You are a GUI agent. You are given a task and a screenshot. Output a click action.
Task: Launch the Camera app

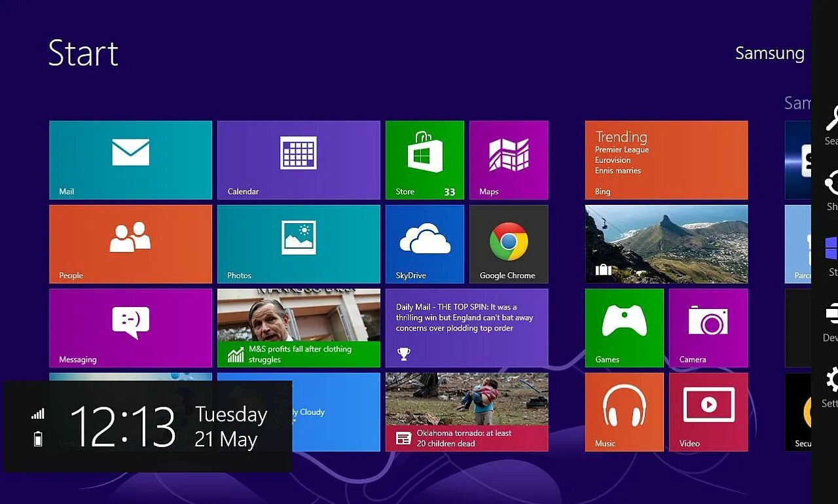coord(708,327)
